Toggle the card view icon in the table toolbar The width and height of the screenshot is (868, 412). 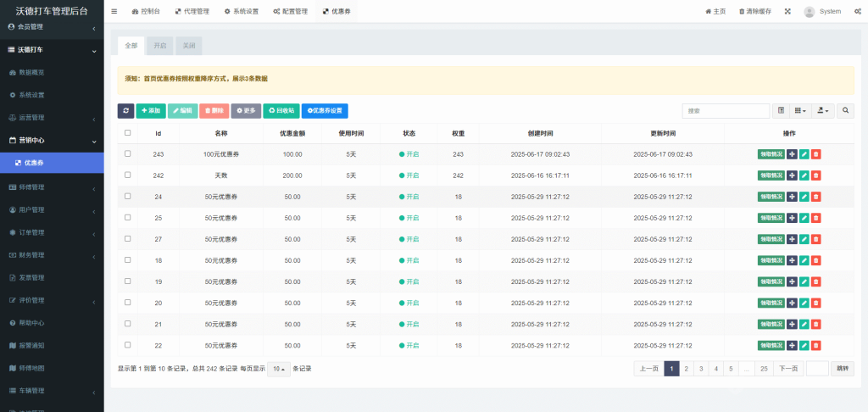coord(781,111)
